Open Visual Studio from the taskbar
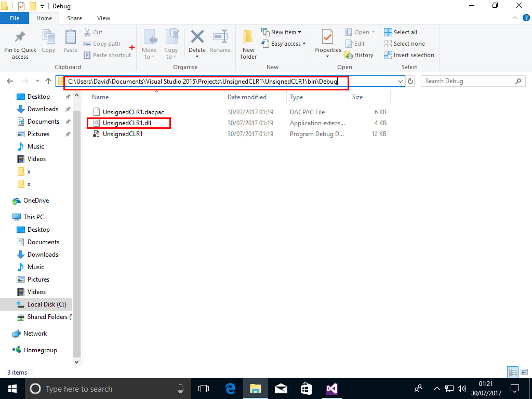 [331, 389]
